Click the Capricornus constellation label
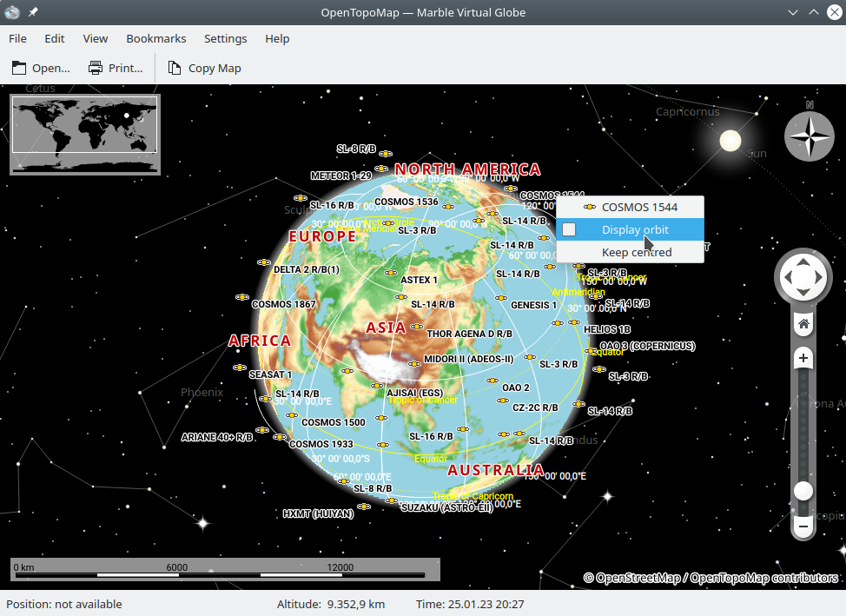846x616 pixels. (x=687, y=112)
